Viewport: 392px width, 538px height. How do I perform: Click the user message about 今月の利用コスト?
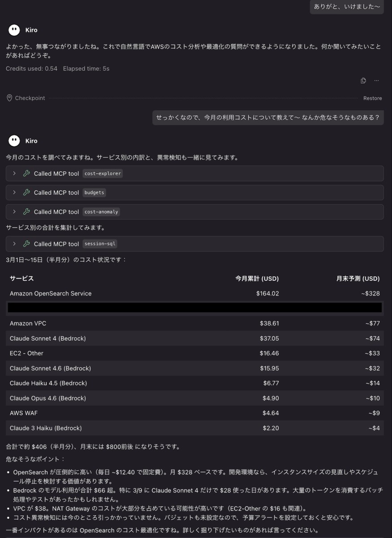268,117
